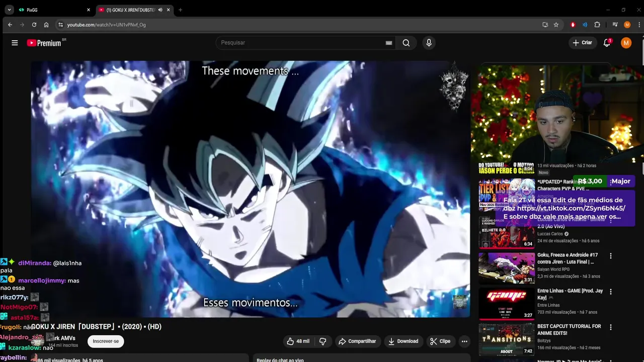Open BEST CAPCUT TUTORIAL thumbnail
Image resolution: width=644 pixels, height=362 pixels.
point(507,339)
